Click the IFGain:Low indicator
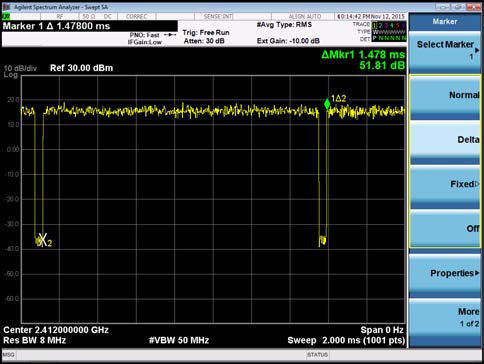 [x=145, y=42]
